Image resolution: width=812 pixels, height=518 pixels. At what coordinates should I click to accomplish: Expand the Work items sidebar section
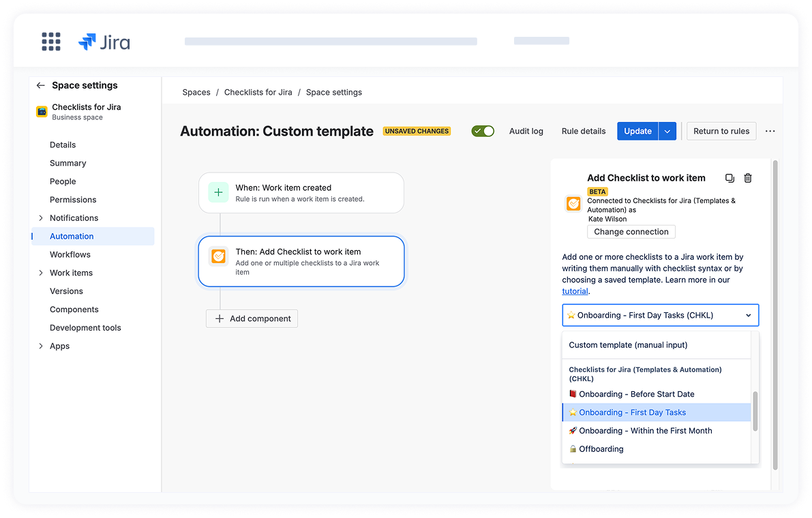click(42, 273)
